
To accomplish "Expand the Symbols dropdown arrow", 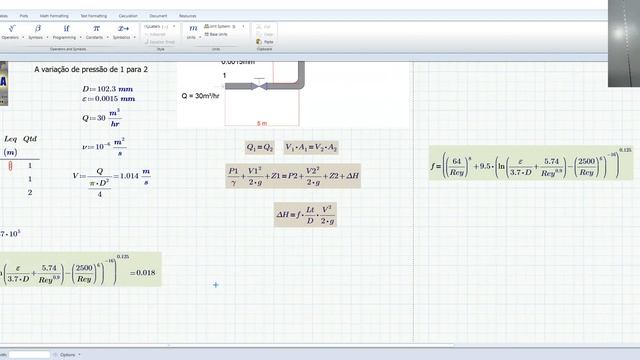I will 47,38.
